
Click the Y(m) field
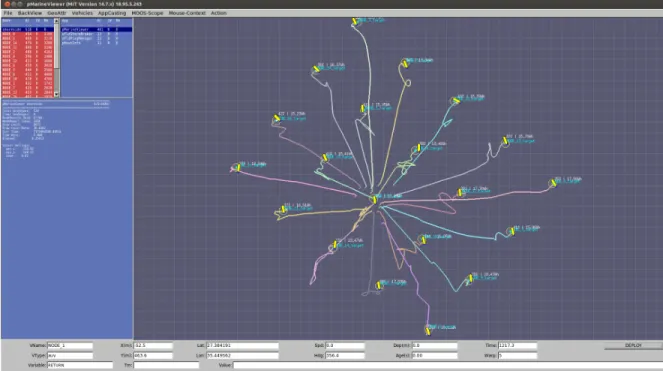click(153, 355)
